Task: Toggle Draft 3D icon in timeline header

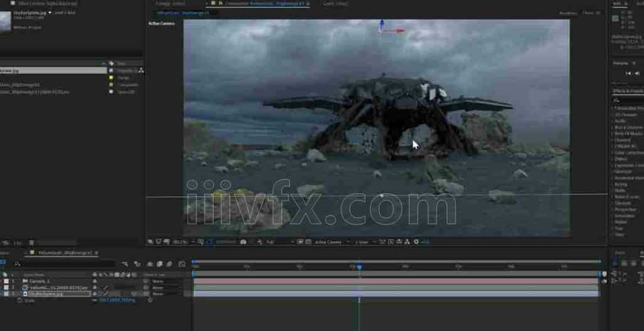Action: 137,264
